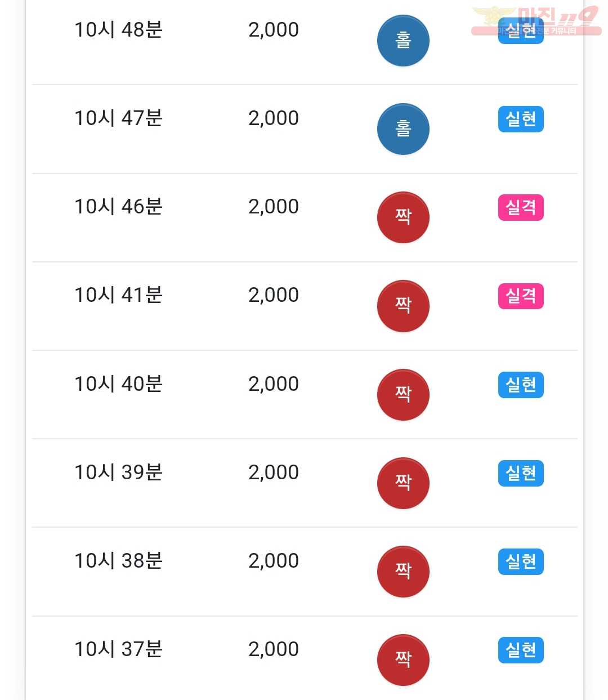Screen dimensions: 608x700
Task: Tap the red 짝 circle at 10시 39분
Action: [x=403, y=483]
